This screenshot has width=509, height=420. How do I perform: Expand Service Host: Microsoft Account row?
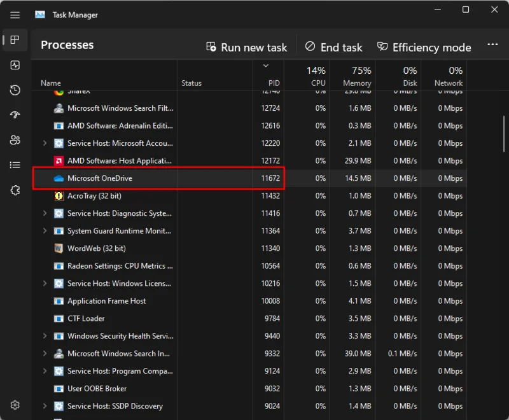(45, 143)
